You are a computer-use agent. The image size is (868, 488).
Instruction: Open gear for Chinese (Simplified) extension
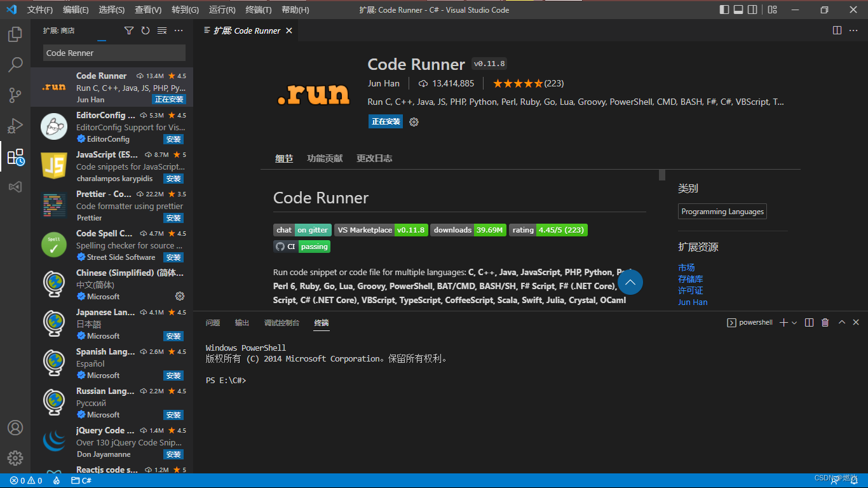180,296
